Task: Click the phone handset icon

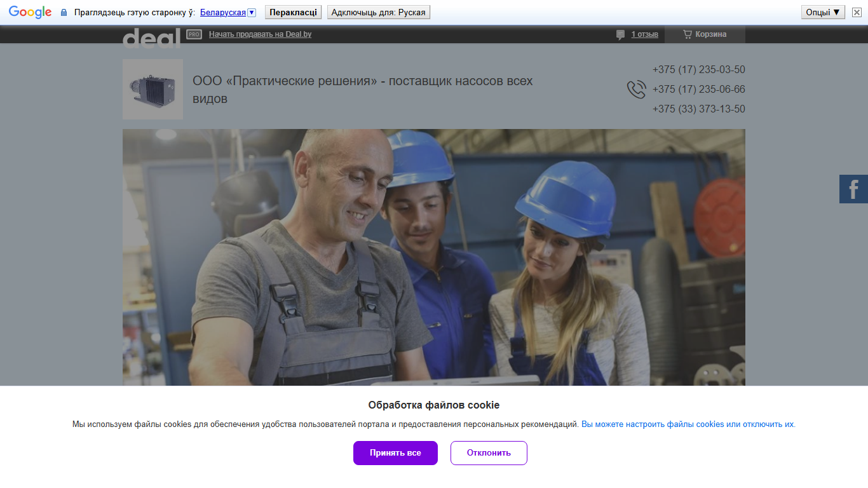Action: click(x=636, y=90)
